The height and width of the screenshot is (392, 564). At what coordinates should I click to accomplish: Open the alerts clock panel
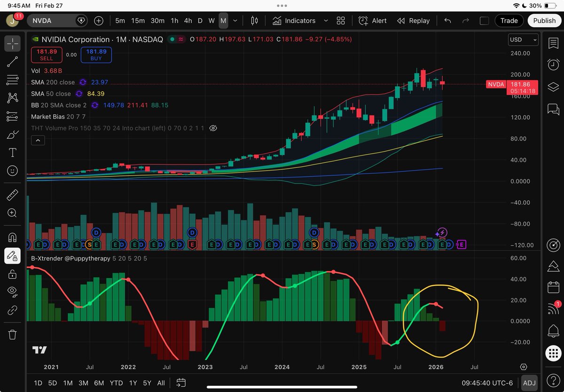pos(553,64)
